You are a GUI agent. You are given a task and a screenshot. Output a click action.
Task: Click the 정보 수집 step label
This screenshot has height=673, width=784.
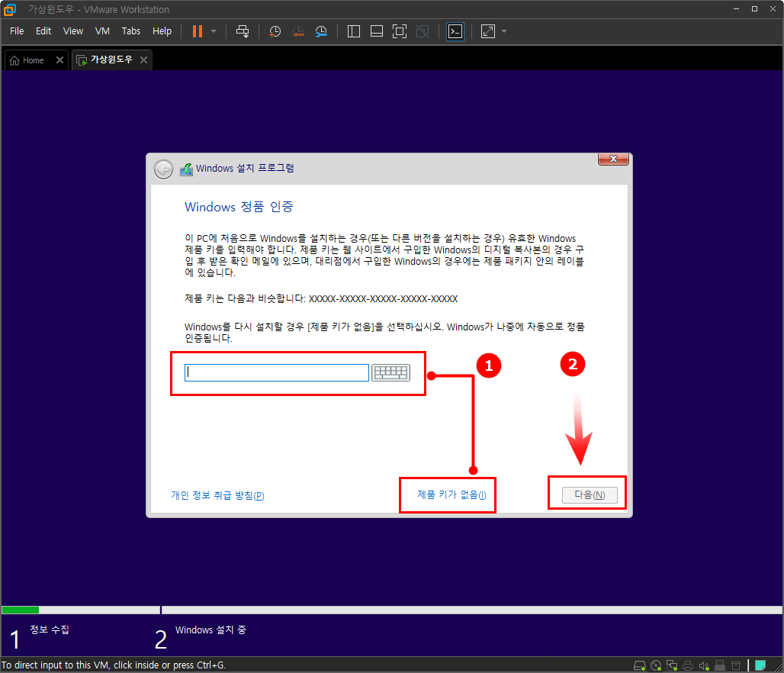50,630
